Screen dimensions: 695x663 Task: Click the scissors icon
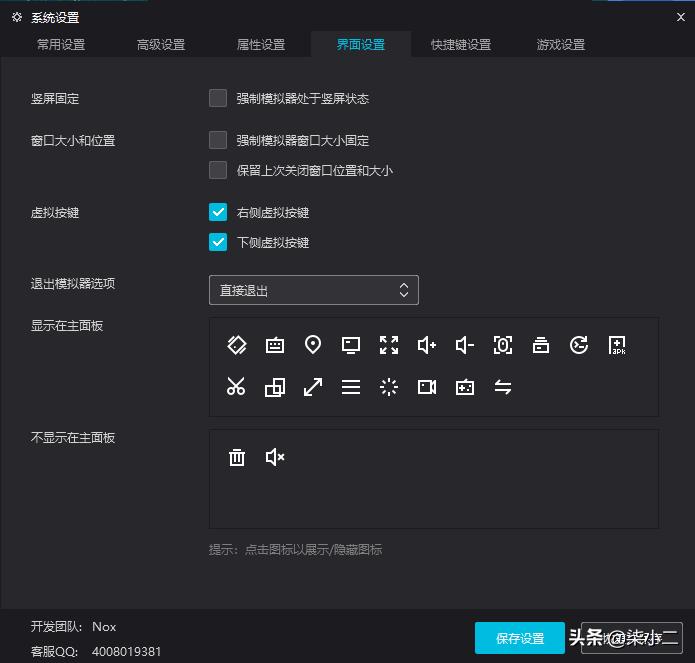pyautogui.click(x=236, y=386)
